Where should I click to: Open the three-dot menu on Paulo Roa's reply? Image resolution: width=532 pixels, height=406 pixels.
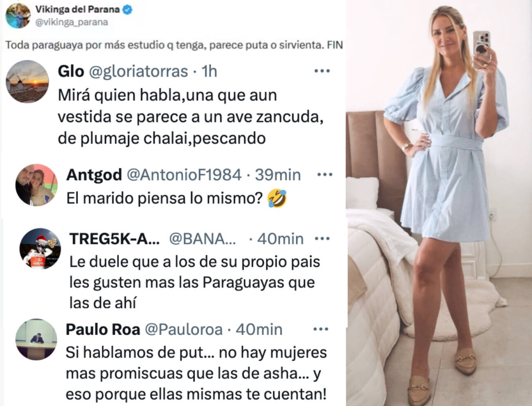(x=320, y=329)
